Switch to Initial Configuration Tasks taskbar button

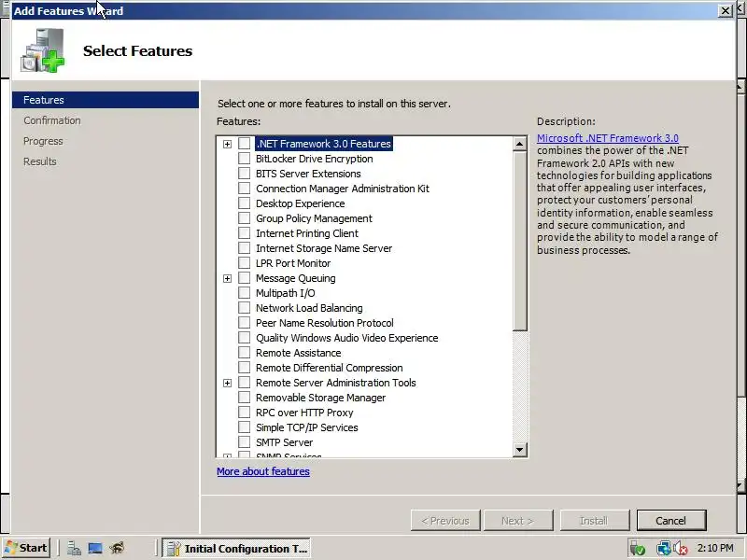[236, 548]
